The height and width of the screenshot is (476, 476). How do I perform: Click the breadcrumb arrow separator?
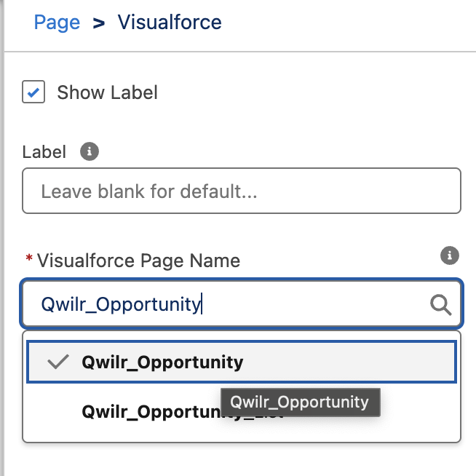[99, 23]
